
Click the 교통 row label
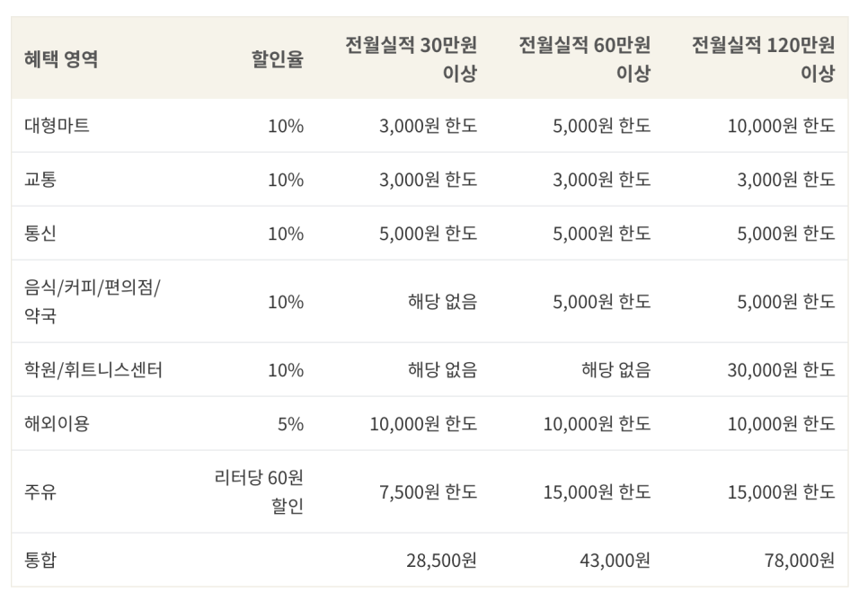[40, 180]
